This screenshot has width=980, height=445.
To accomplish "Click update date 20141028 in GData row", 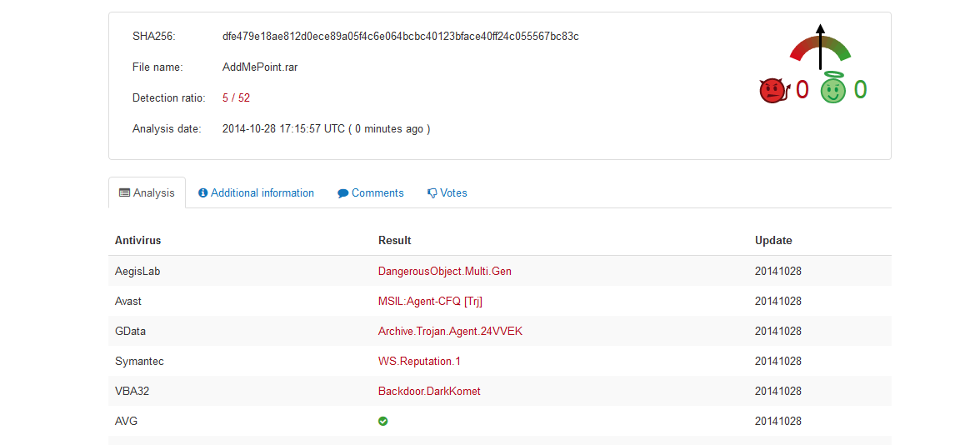I will click(778, 331).
